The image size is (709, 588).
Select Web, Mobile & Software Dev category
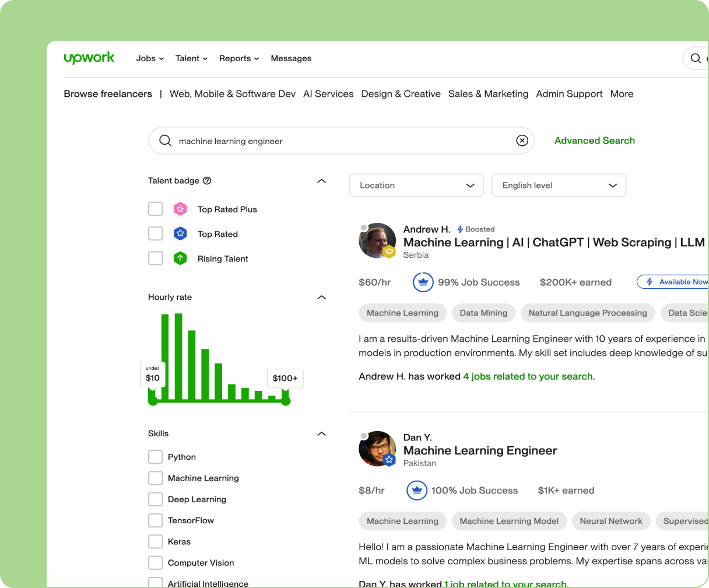[233, 94]
